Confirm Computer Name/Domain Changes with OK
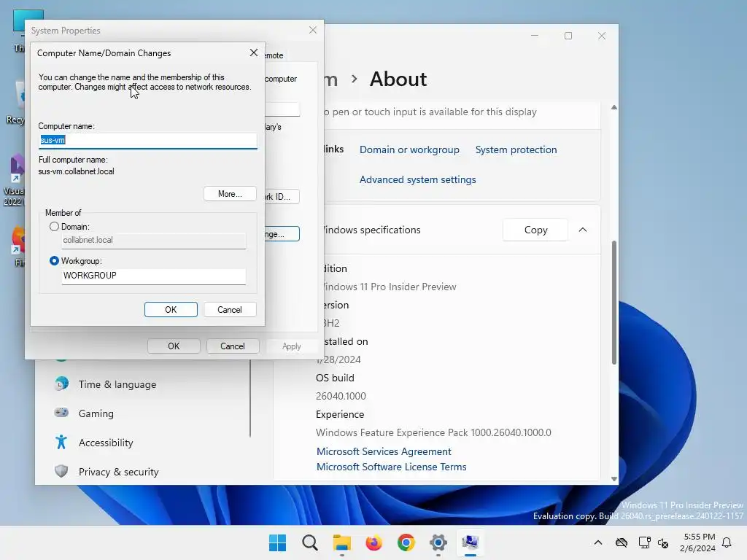Viewport: 747px width, 560px height. tap(171, 309)
